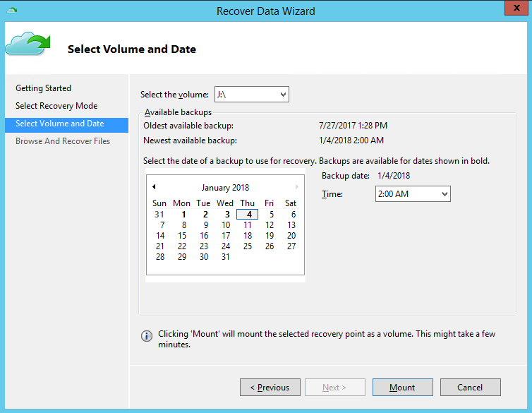The width and height of the screenshot is (532, 413).
Task: Click the Mount button
Action: (x=402, y=387)
